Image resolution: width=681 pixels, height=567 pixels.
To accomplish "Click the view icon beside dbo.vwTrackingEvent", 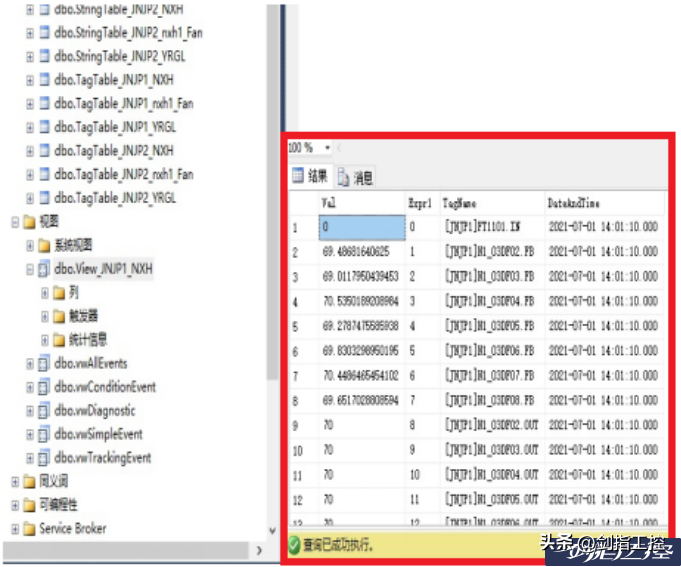I will 44,458.
